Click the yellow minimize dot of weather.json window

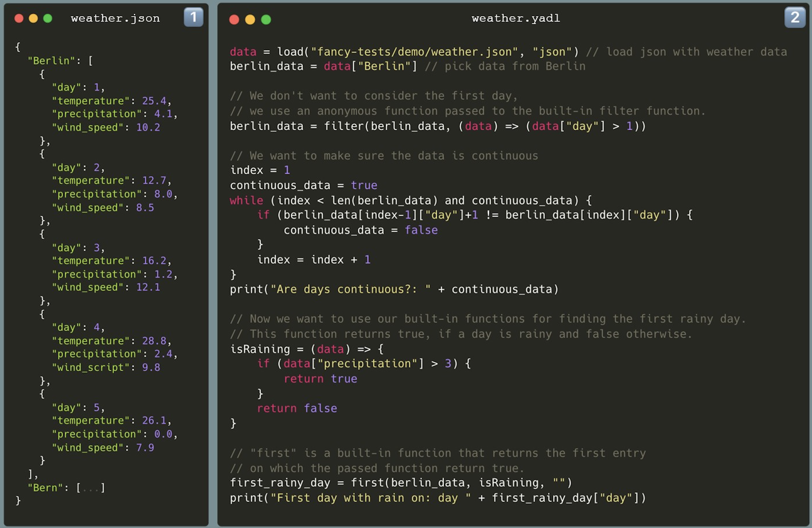[x=34, y=18]
